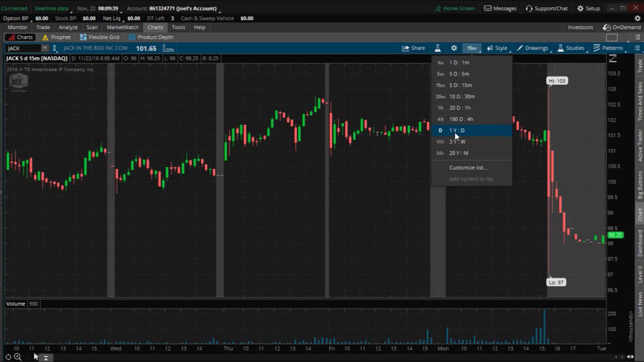Click the 15m time frame button
Image resolution: width=644 pixels, height=362 pixels.
pyautogui.click(x=471, y=48)
